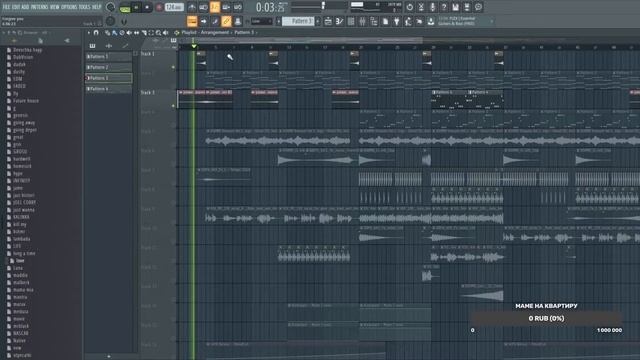This screenshot has width=640, height=360.
Task: Click the Play/Pause transport button
Action: pos(136,7)
